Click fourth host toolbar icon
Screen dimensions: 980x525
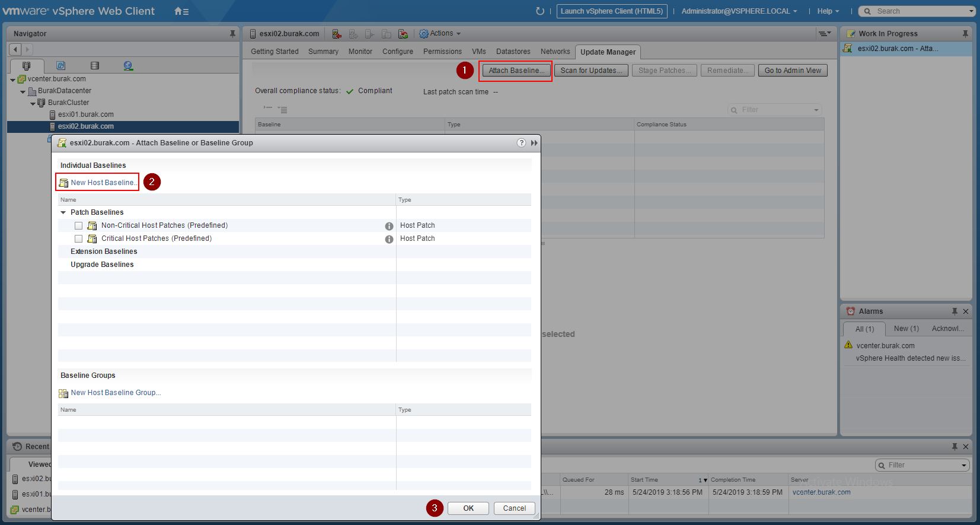click(387, 34)
